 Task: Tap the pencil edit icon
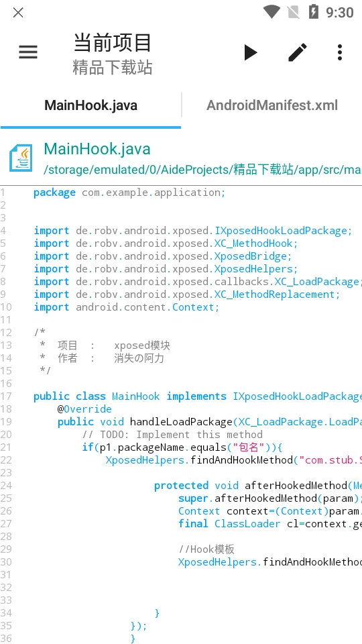(x=298, y=52)
